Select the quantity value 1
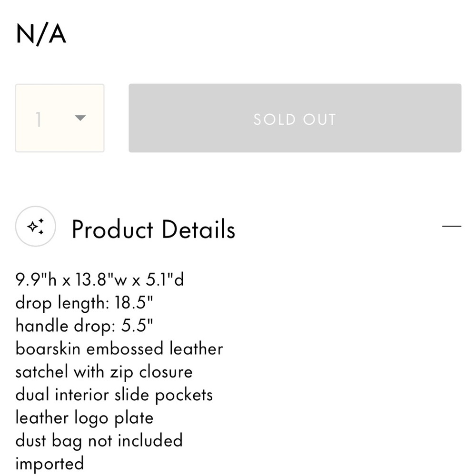 point(39,119)
